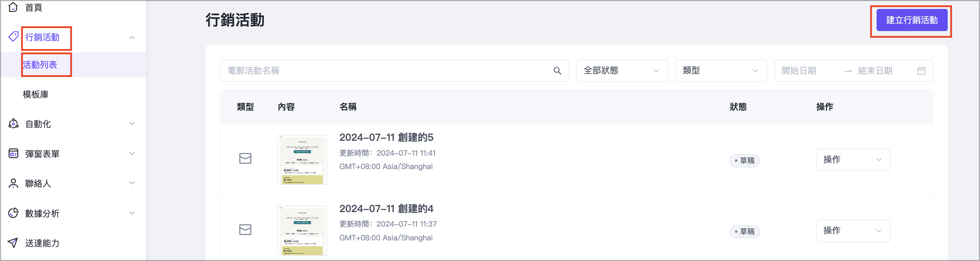
Task: Click the home icon in sidebar
Action: pyautogui.click(x=13, y=7)
